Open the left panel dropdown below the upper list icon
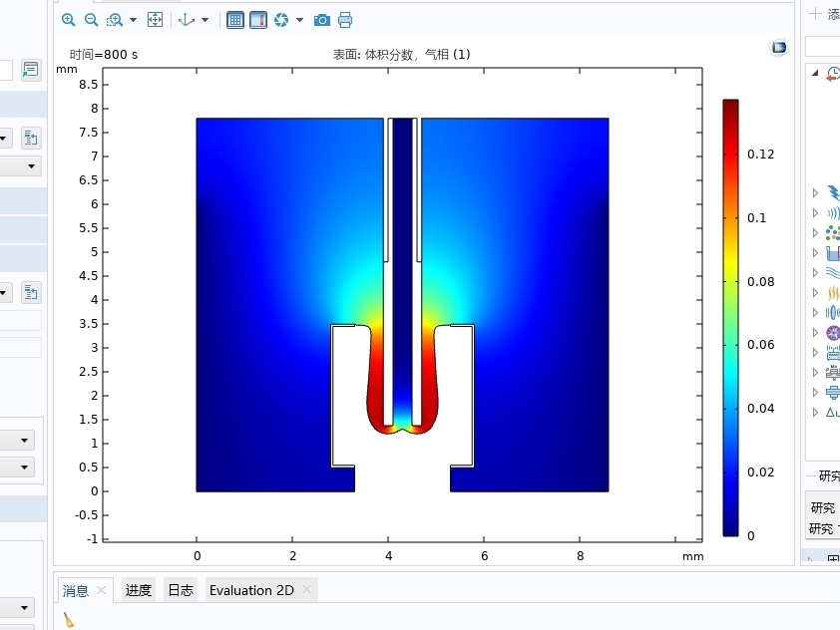The width and height of the screenshot is (840, 630). pos(19,166)
